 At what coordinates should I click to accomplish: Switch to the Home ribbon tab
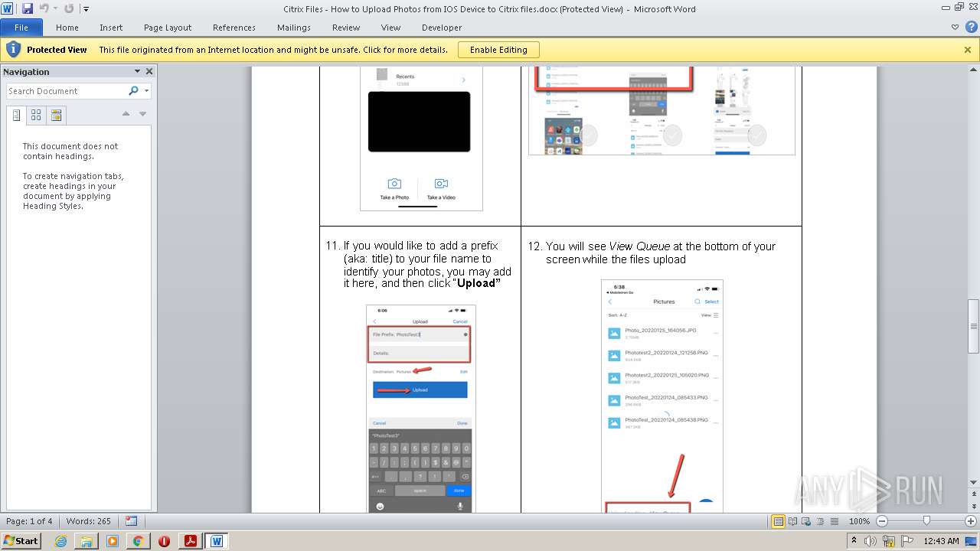pos(67,28)
